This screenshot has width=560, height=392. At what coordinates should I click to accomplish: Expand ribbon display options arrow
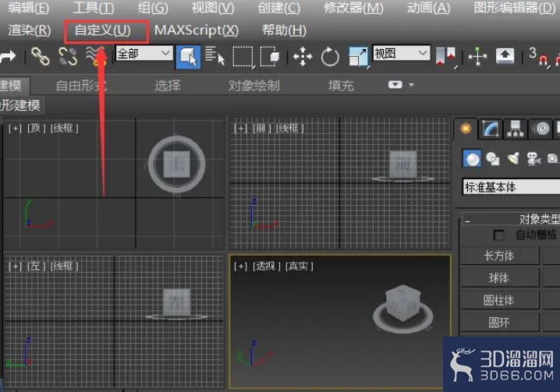click(412, 85)
